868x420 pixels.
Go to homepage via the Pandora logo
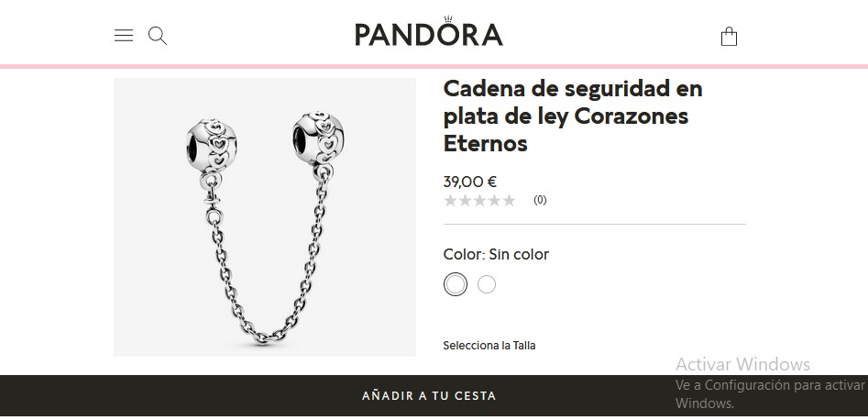[428, 31]
